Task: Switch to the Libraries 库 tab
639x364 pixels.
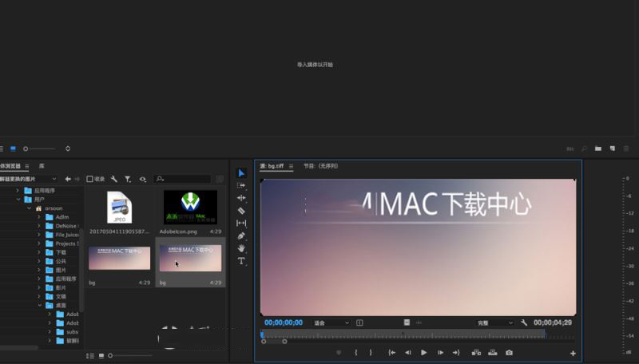Action: pyautogui.click(x=42, y=166)
